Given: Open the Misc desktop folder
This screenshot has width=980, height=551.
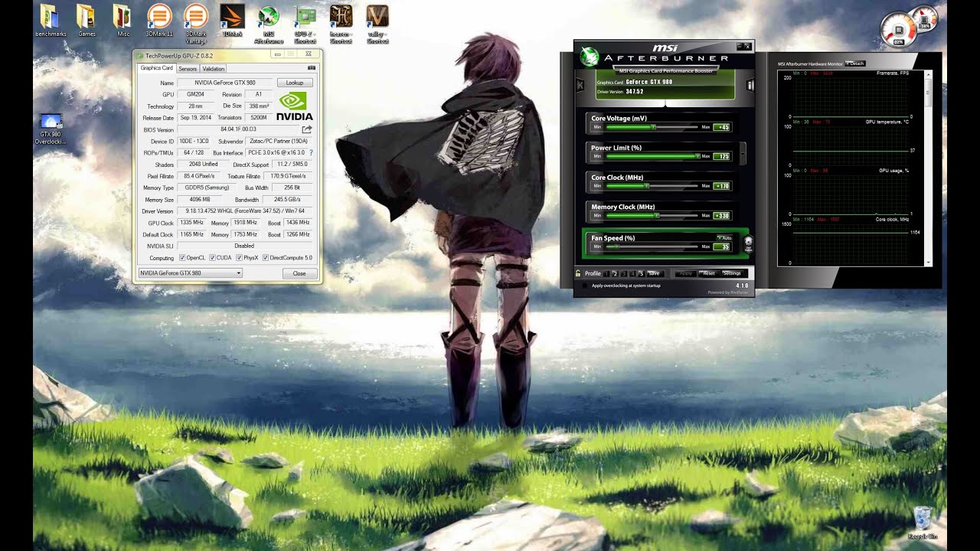Looking at the screenshot, I should point(122,20).
